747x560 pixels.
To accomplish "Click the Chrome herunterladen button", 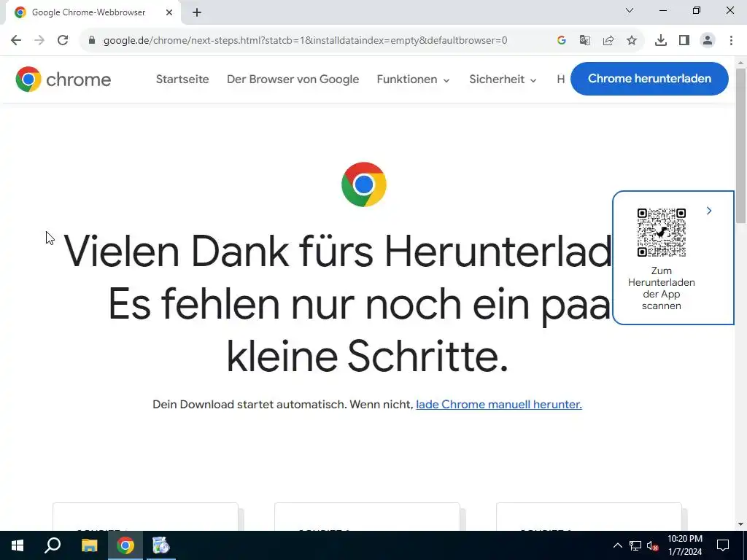I will pyautogui.click(x=649, y=79).
